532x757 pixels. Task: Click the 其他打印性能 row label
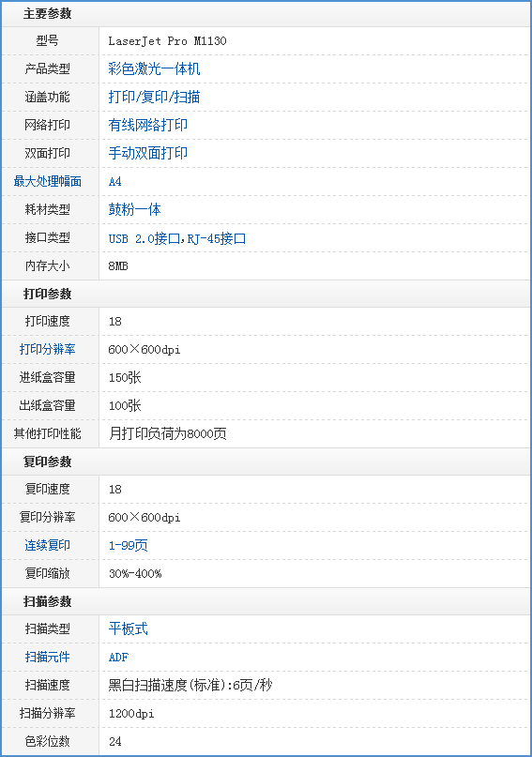47,433
